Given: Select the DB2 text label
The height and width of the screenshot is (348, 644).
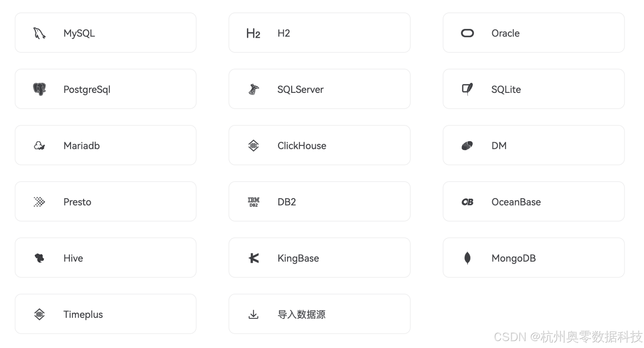Looking at the screenshot, I should (287, 202).
